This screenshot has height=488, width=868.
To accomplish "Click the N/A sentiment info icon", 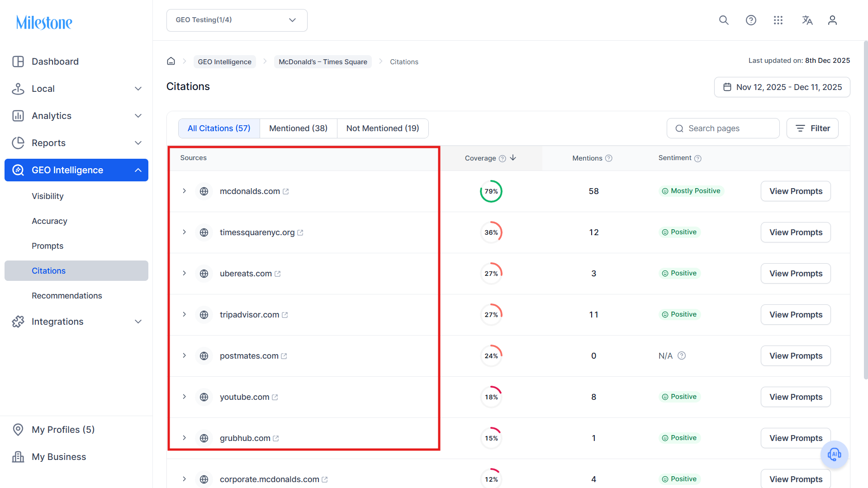I will coord(682,356).
